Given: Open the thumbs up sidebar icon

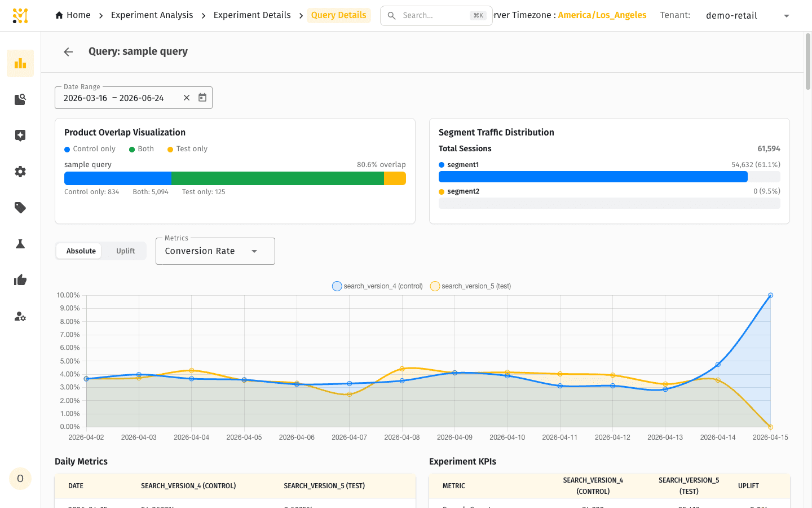Looking at the screenshot, I should tap(20, 280).
